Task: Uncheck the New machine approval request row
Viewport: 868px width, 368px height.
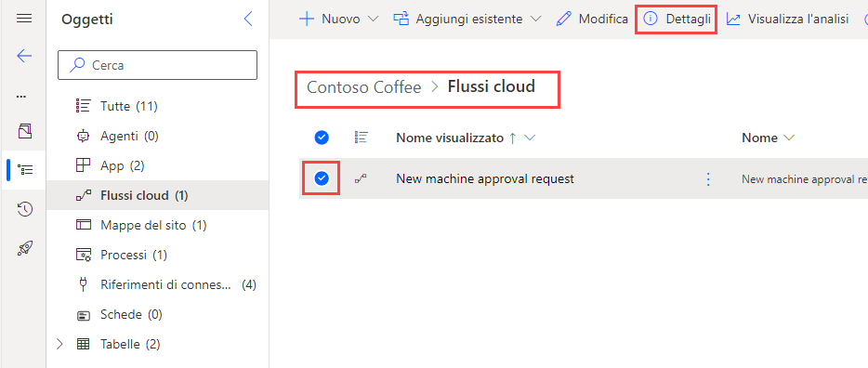Action: [x=321, y=178]
